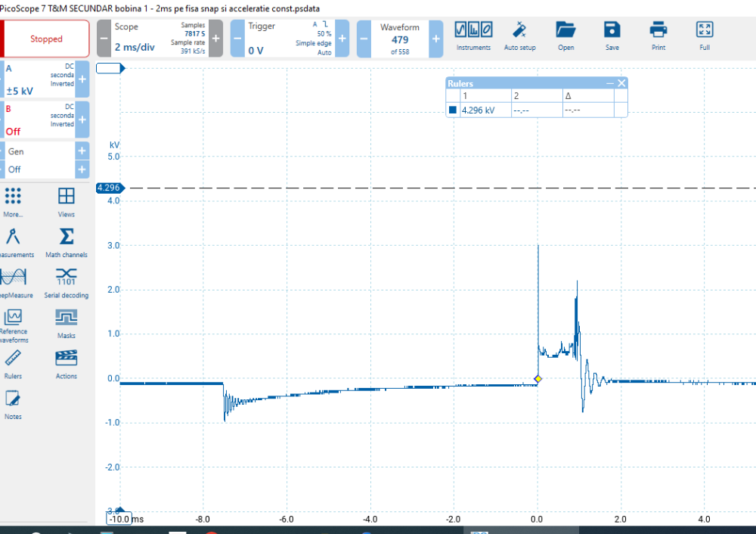Expand the More tools menu
Screen dimensions: 756x534
[13, 202]
